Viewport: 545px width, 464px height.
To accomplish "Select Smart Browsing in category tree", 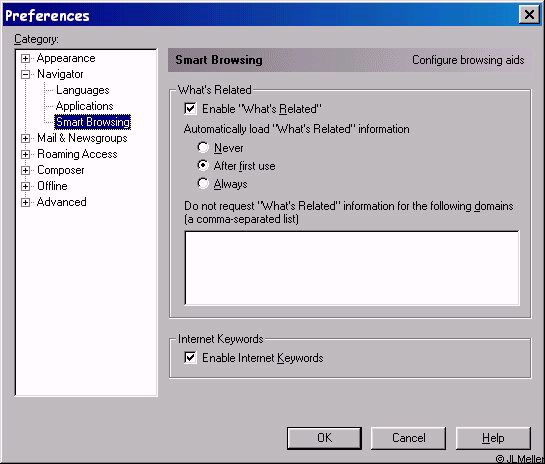I will [92, 122].
